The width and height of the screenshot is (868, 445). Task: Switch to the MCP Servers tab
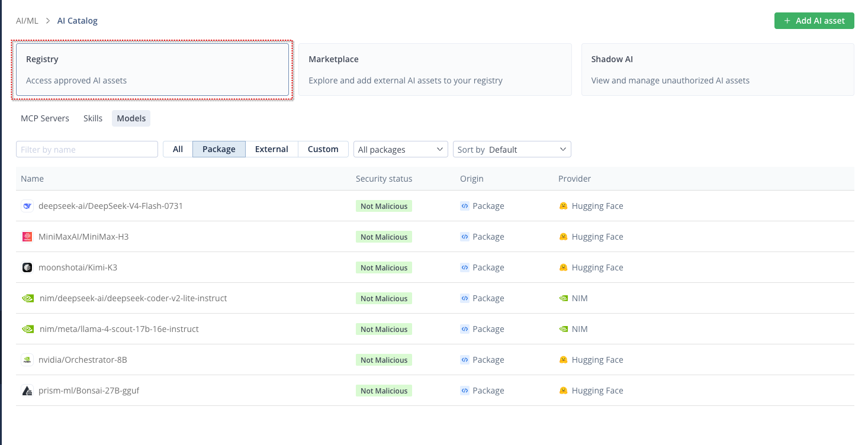[x=45, y=118]
